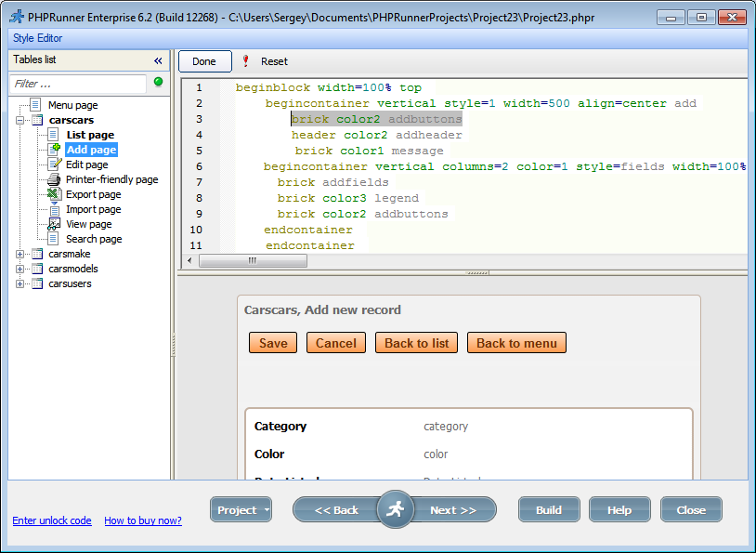This screenshot has width=756, height=553.
Task: Click the Category field label in preview
Action: coord(280,426)
